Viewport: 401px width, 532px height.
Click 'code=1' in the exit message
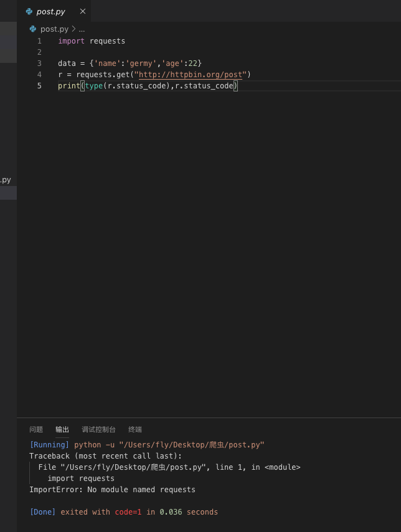[x=128, y=512]
